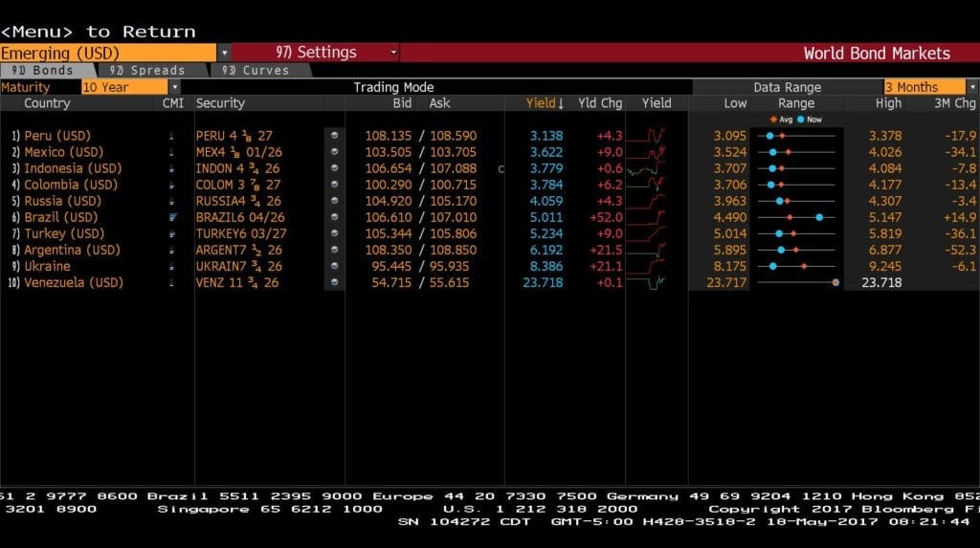
Task: Click the yield value 23.718 for Venezuela
Action: click(x=543, y=282)
